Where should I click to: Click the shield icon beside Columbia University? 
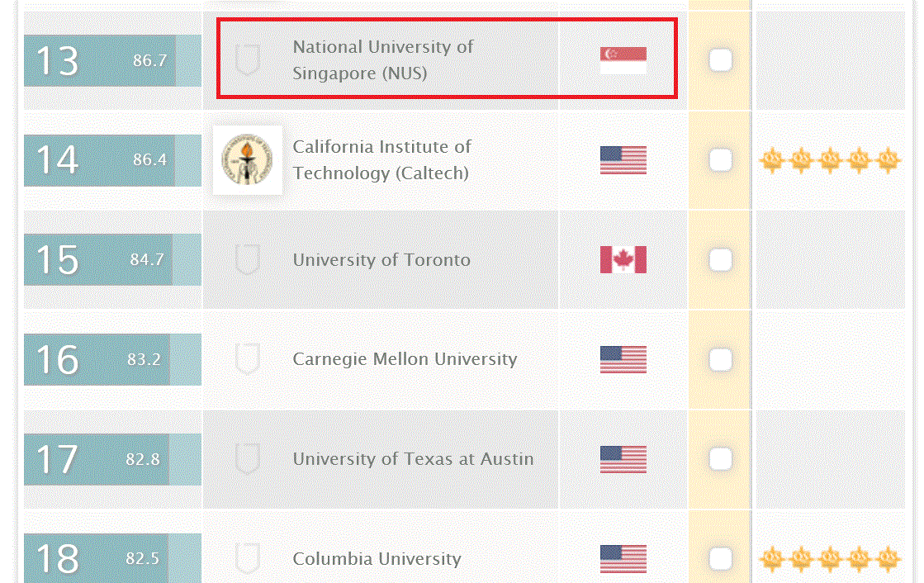pos(246,558)
